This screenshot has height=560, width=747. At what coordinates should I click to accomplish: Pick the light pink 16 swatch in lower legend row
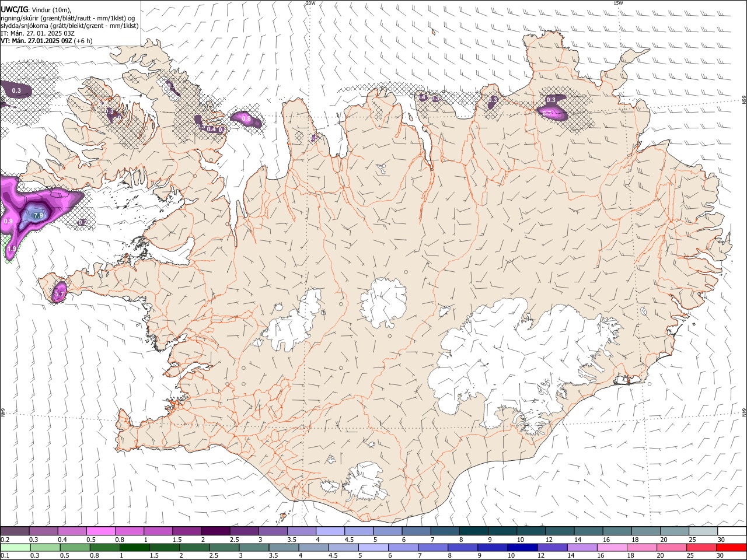coord(612,547)
